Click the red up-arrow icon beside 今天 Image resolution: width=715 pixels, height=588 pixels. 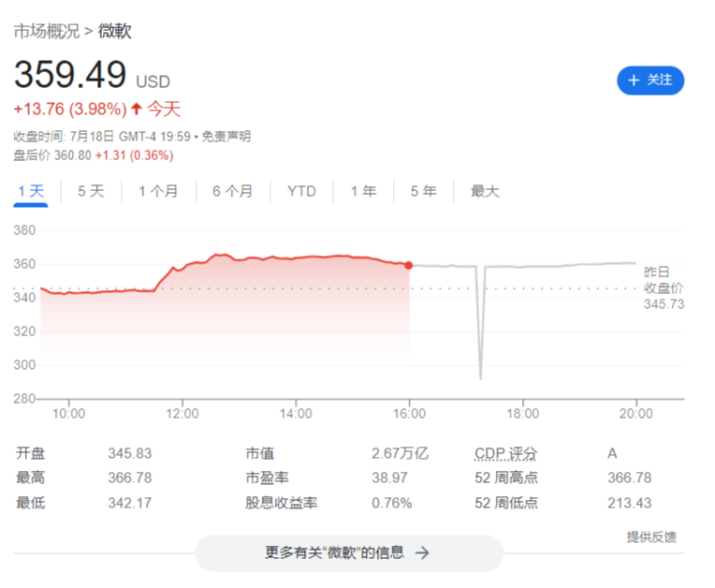pos(137,109)
